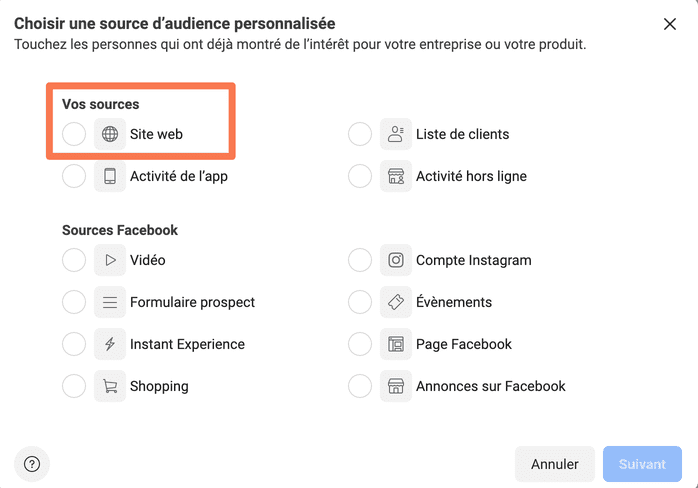
Task: Click the lightning bolt Instant Experience icon
Action: (110, 344)
